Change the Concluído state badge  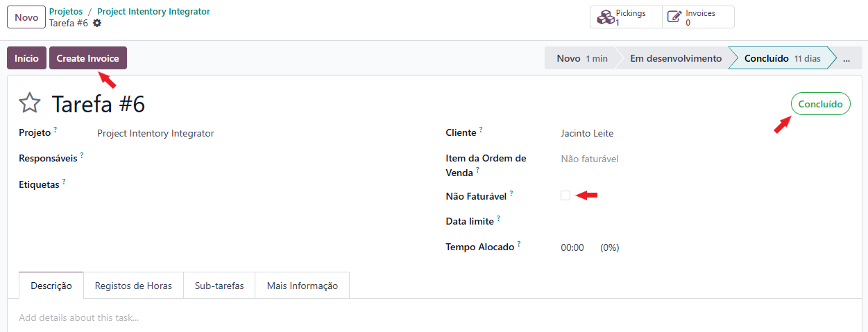point(821,104)
